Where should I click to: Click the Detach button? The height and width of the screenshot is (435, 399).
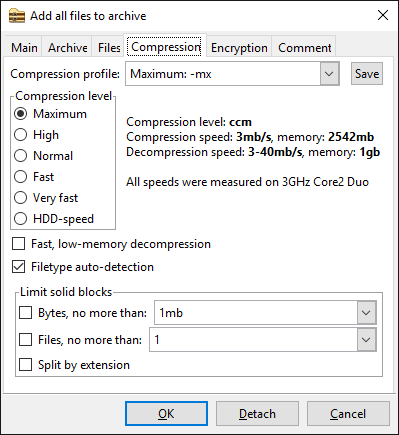click(257, 414)
